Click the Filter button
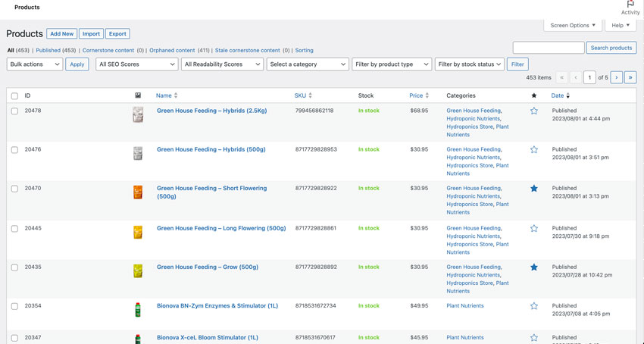The height and width of the screenshot is (344, 644). (517, 64)
